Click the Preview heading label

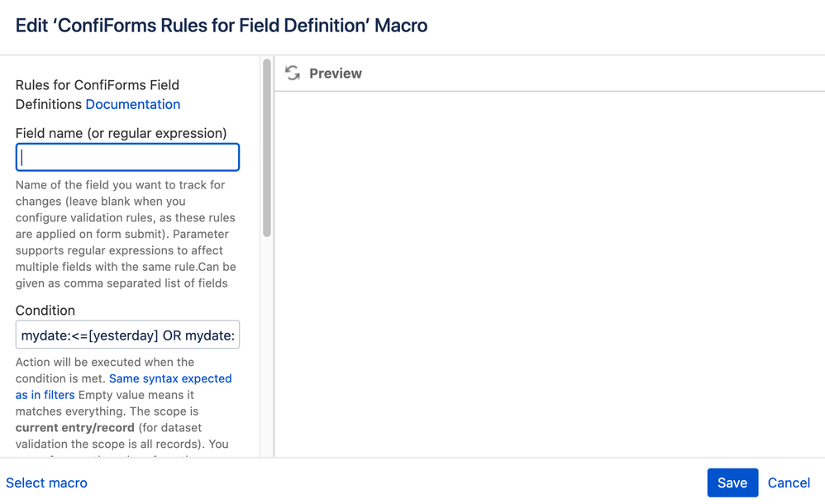coord(336,74)
